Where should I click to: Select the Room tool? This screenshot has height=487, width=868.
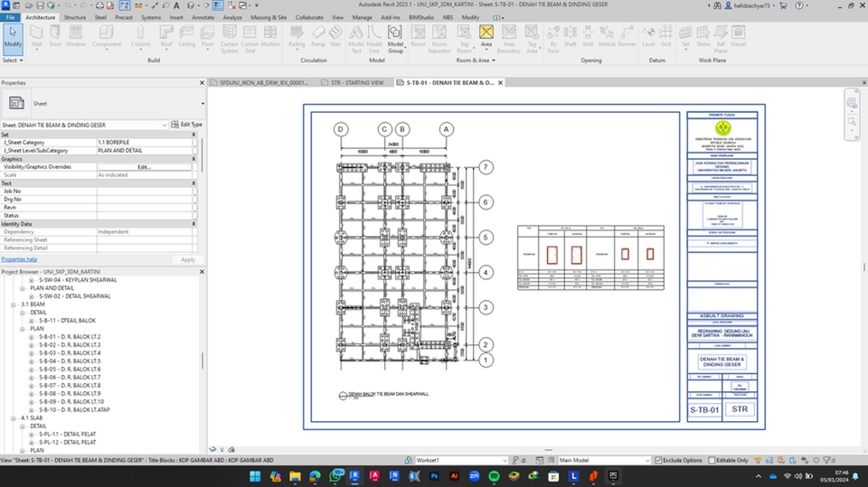coord(418,36)
